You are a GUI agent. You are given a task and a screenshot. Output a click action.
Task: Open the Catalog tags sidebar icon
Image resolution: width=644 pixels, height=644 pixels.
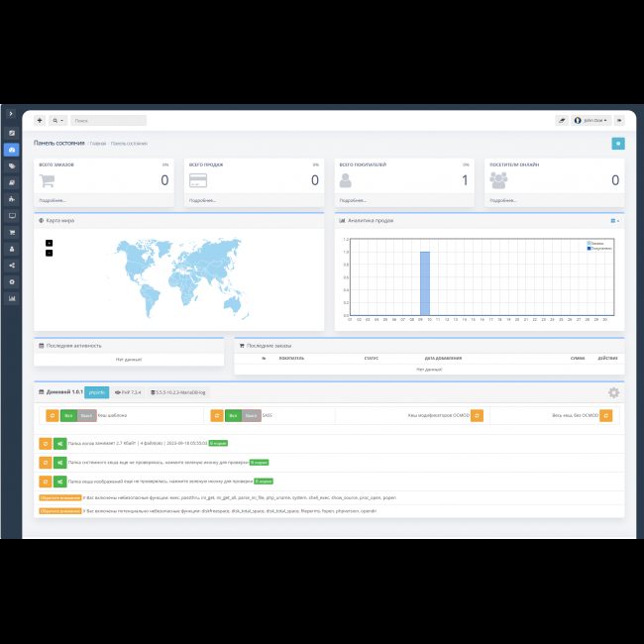(x=11, y=166)
